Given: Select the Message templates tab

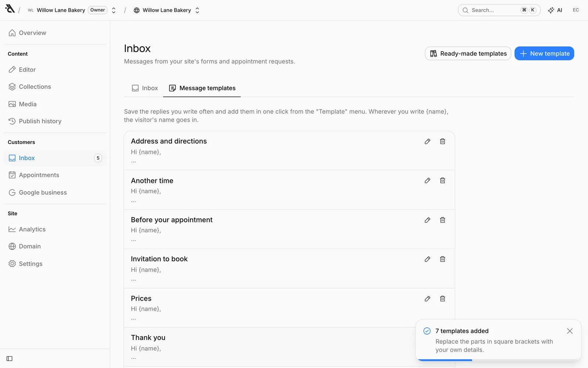Looking at the screenshot, I should click(x=202, y=88).
